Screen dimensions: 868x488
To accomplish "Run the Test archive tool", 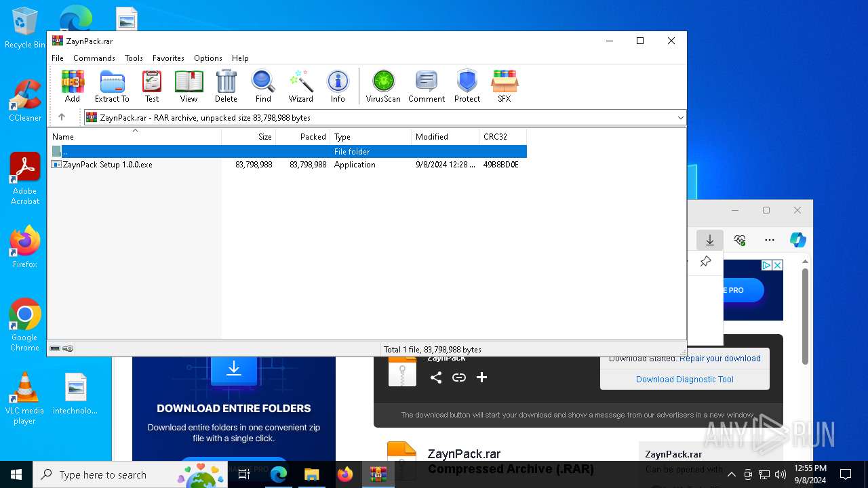I will 152,86.
